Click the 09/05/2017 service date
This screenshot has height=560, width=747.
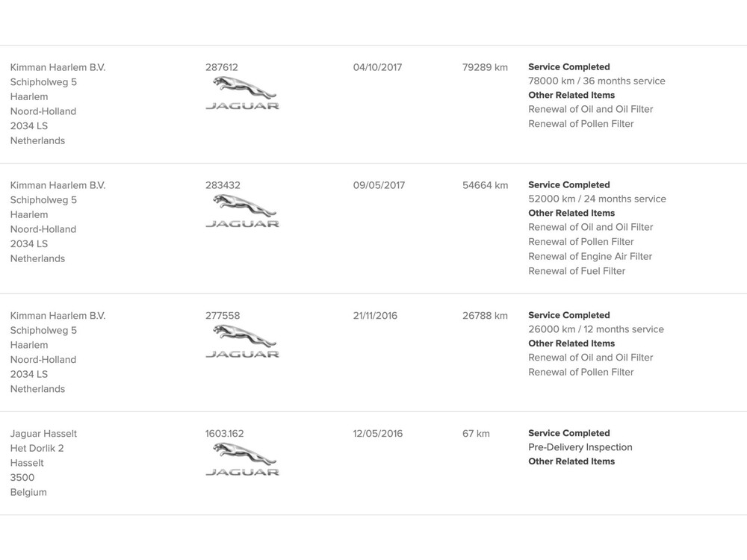[379, 185]
